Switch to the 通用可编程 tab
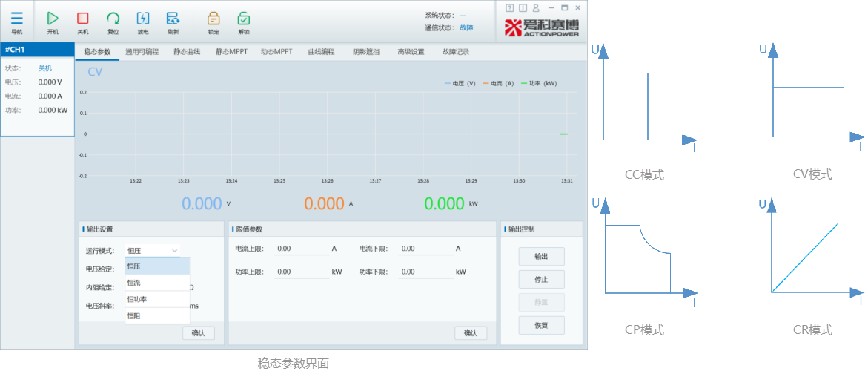 point(142,52)
